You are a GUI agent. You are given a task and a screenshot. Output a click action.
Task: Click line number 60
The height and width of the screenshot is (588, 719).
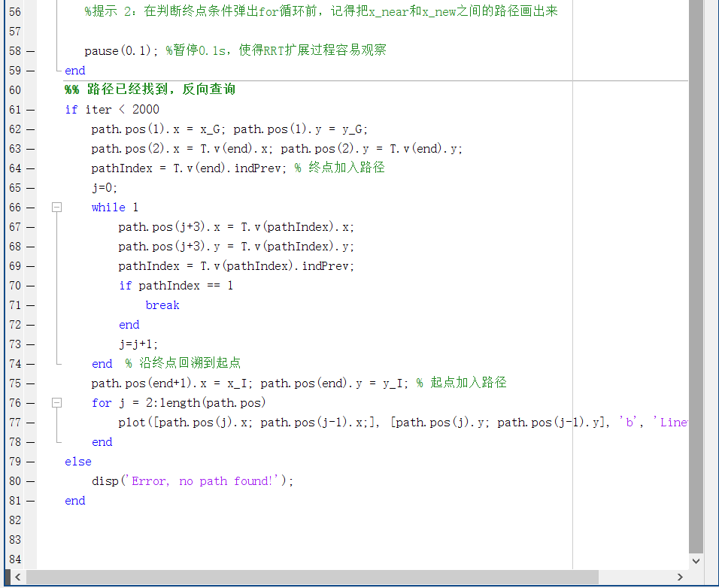pos(15,89)
